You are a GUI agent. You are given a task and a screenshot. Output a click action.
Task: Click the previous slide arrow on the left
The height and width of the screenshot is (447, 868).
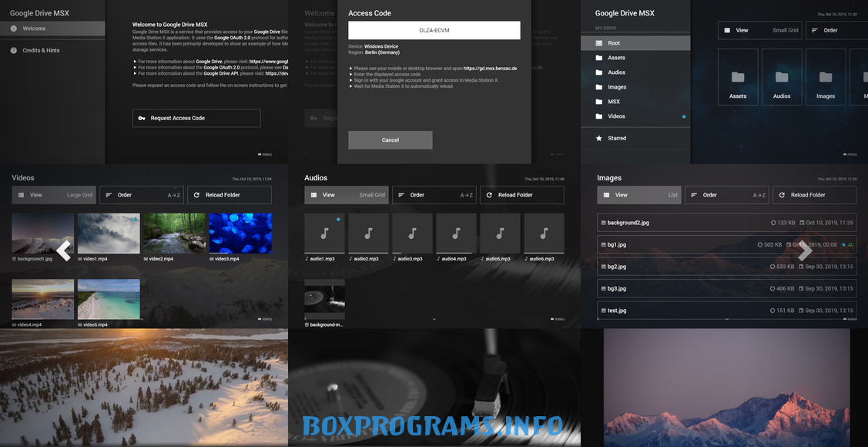click(x=64, y=250)
